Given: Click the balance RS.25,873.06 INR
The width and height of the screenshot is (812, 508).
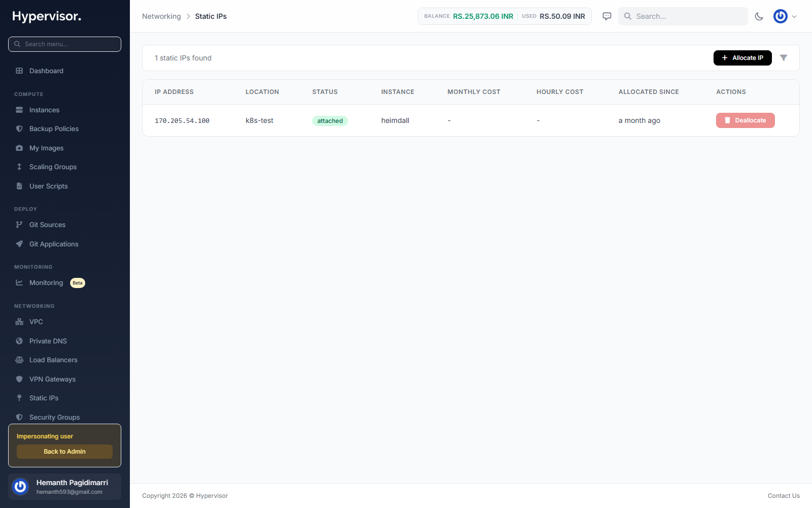Looking at the screenshot, I should [483, 16].
